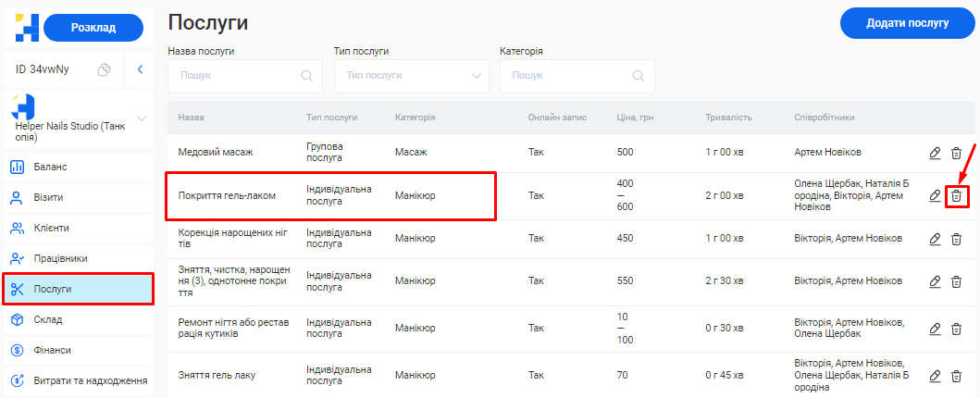Click the delete icon for Покриття гель-лаком

point(957,196)
